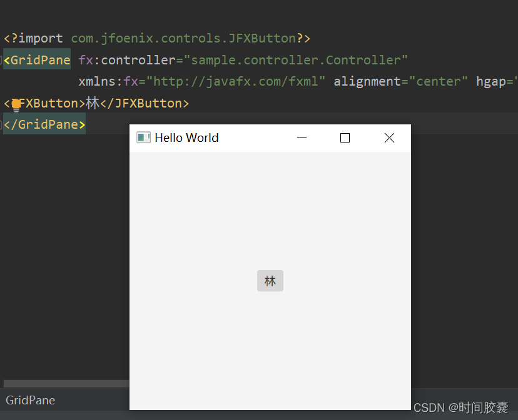Click the yellow lightbulb intention icon
518x420 pixels.
pyautogui.click(x=16, y=105)
